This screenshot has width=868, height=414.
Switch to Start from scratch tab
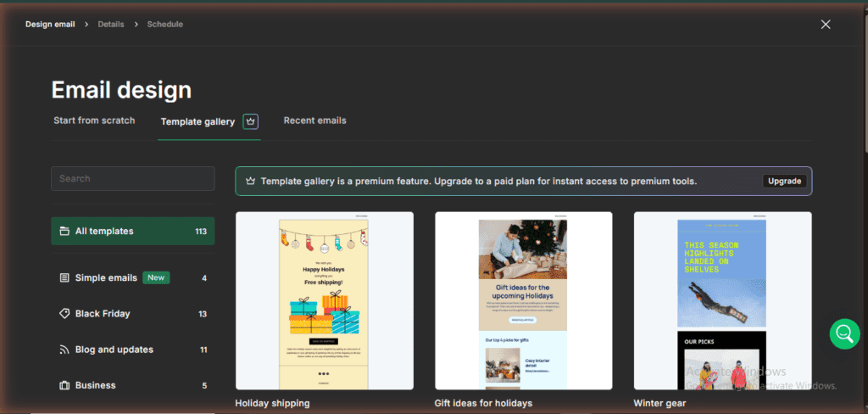pyautogui.click(x=94, y=120)
